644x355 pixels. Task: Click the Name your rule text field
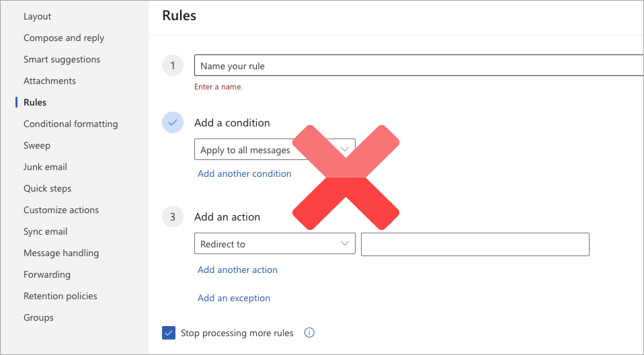[417, 66]
